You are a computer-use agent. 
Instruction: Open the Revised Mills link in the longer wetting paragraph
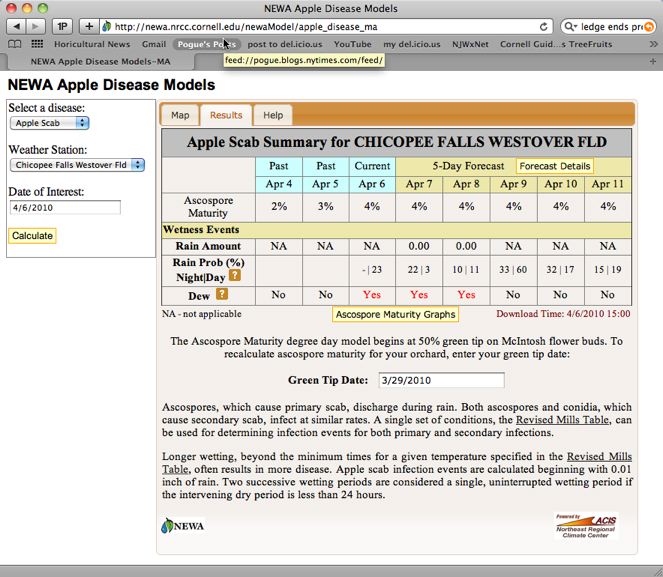coord(599,457)
